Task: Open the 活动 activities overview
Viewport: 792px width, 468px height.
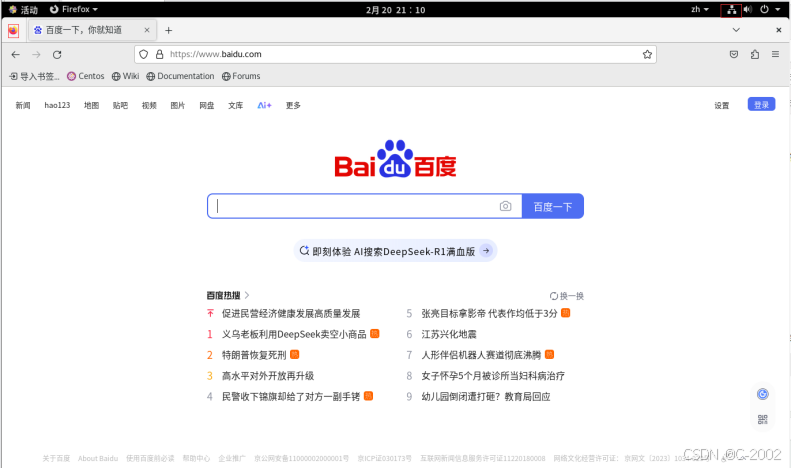Action: pos(23,10)
